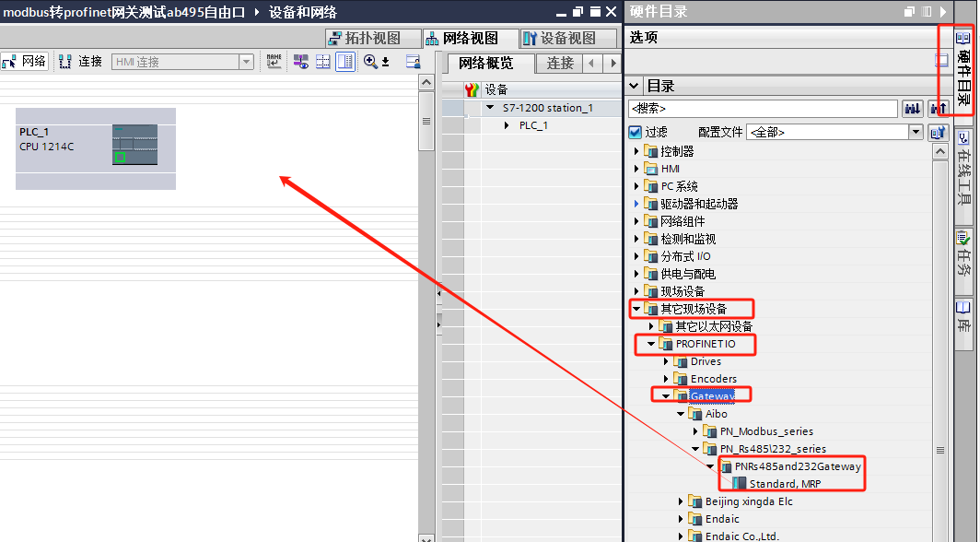The height and width of the screenshot is (542, 980).
Task: Select the 网络概览 overview tab
Action: pos(486,63)
